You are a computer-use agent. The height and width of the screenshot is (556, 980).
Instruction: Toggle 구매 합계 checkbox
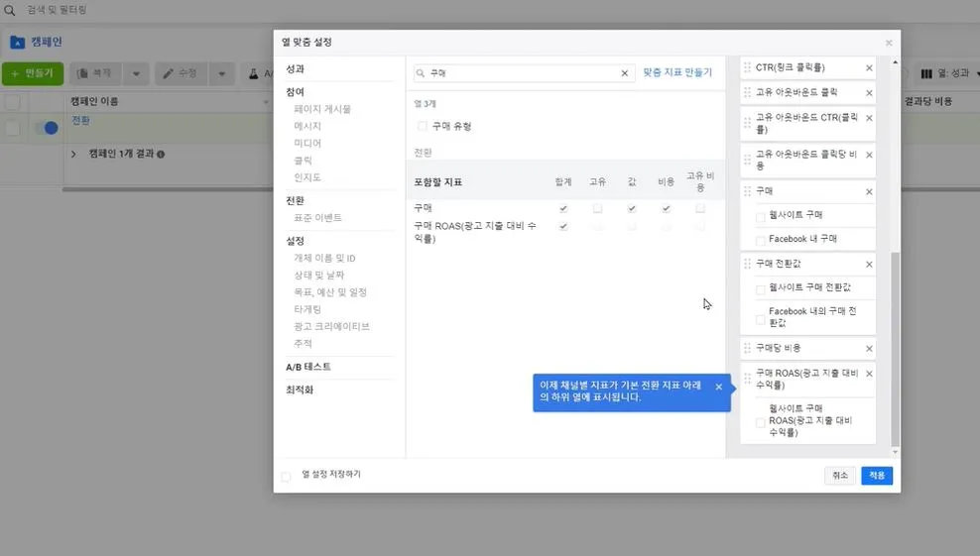pyautogui.click(x=563, y=208)
